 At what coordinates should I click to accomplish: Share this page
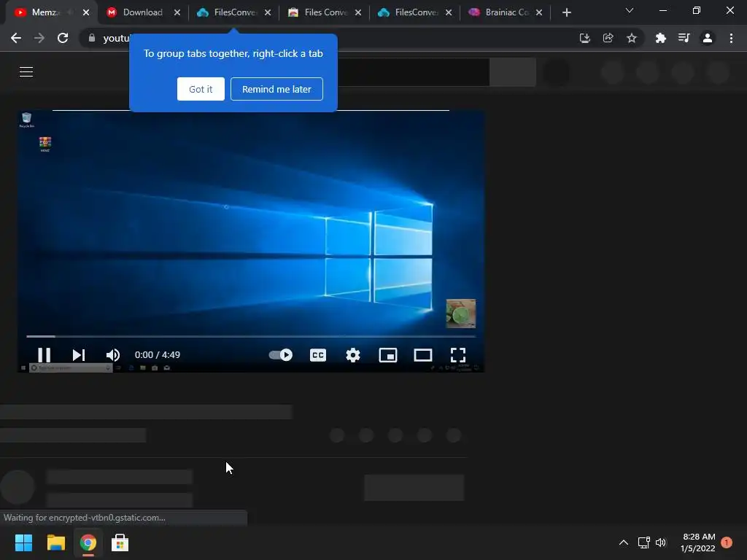(x=608, y=38)
